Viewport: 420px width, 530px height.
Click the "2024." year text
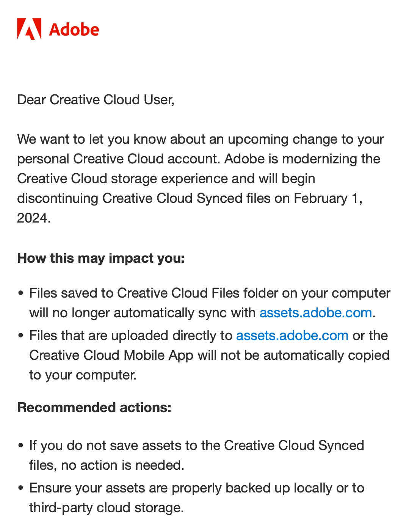(x=34, y=218)
